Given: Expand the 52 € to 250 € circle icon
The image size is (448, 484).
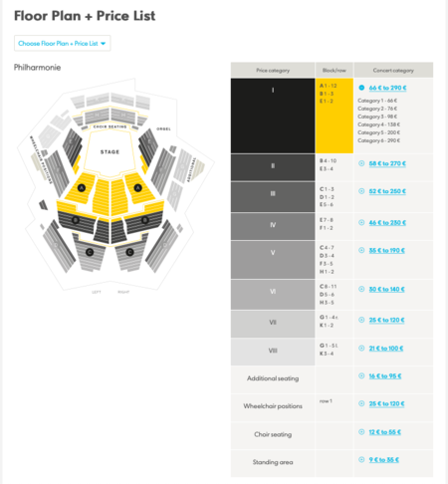Looking at the screenshot, I should point(361,191).
